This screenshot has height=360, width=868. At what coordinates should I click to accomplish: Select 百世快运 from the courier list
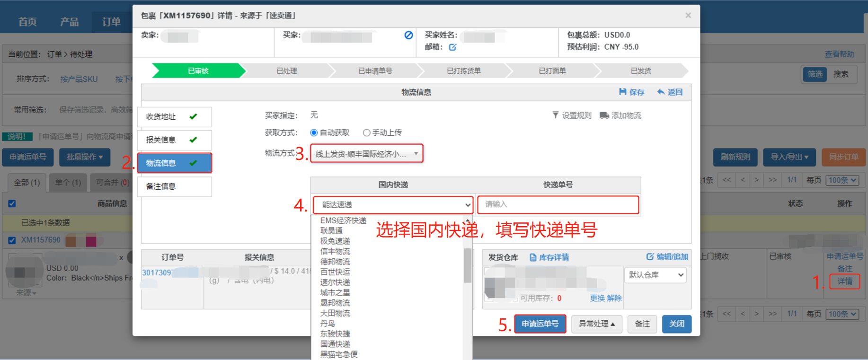[x=335, y=272]
